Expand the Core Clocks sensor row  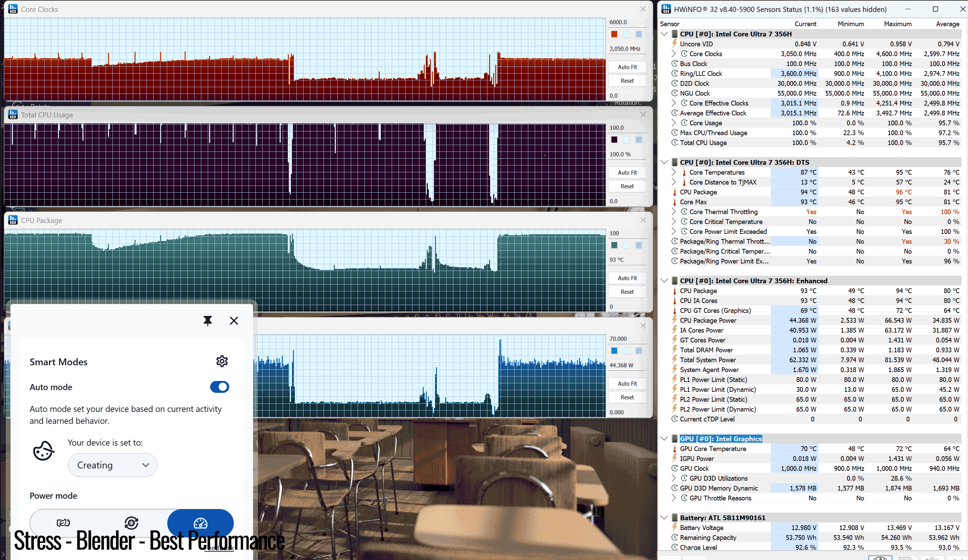[x=674, y=53]
